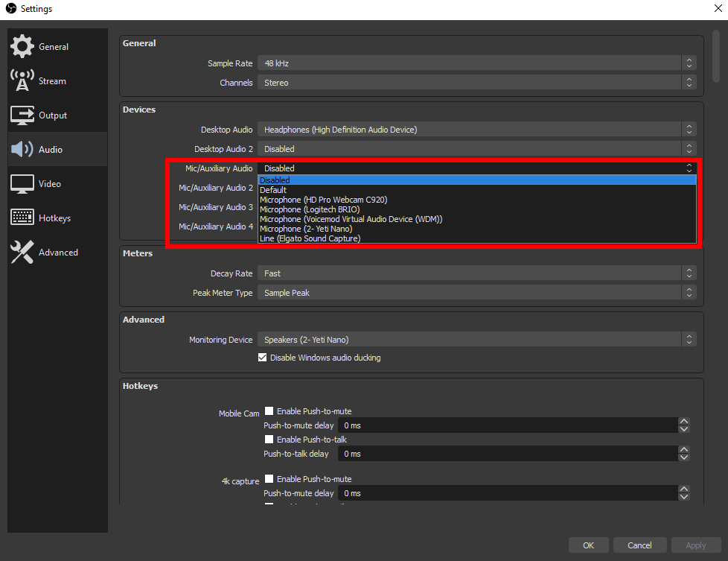Click the Audio speaker icon
The height and width of the screenshot is (561, 728).
22,150
